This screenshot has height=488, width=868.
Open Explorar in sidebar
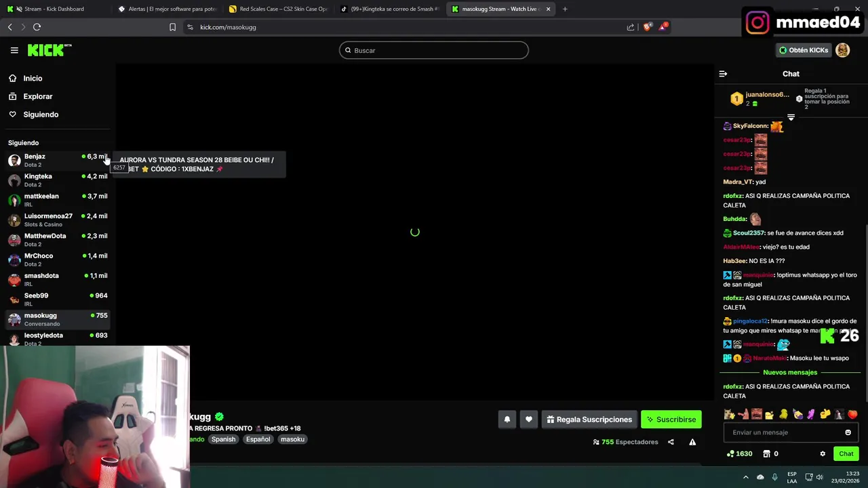(37, 96)
